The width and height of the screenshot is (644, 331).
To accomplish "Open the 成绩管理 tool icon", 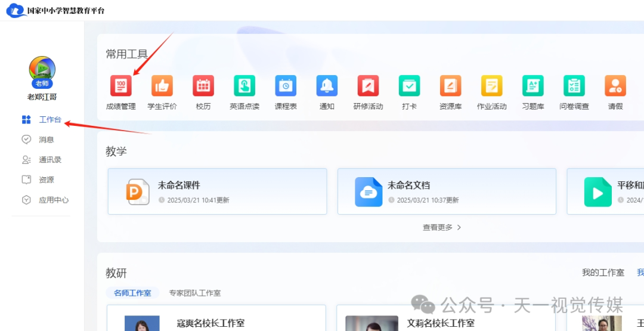I will click(x=120, y=86).
